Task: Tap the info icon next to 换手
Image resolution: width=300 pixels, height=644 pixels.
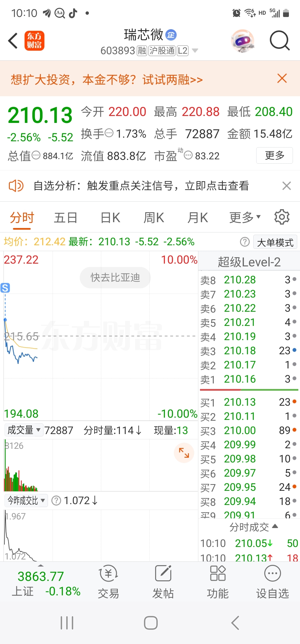Action: click(x=109, y=133)
